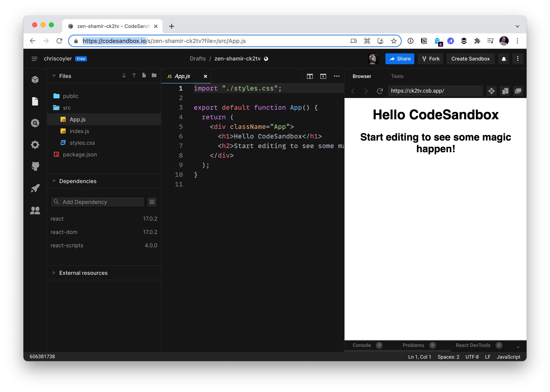Open sidebar search panel

coord(35,123)
